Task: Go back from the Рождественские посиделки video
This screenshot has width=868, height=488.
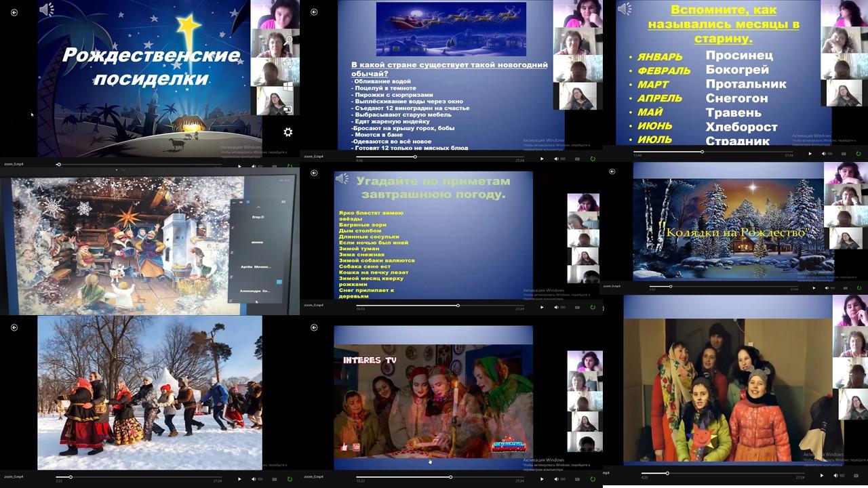Action: point(14,12)
